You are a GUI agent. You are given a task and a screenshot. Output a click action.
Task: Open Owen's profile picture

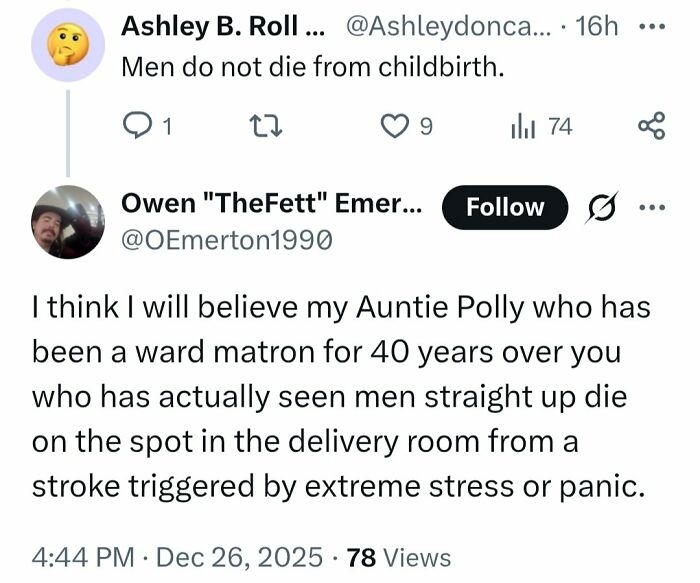point(67,222)
